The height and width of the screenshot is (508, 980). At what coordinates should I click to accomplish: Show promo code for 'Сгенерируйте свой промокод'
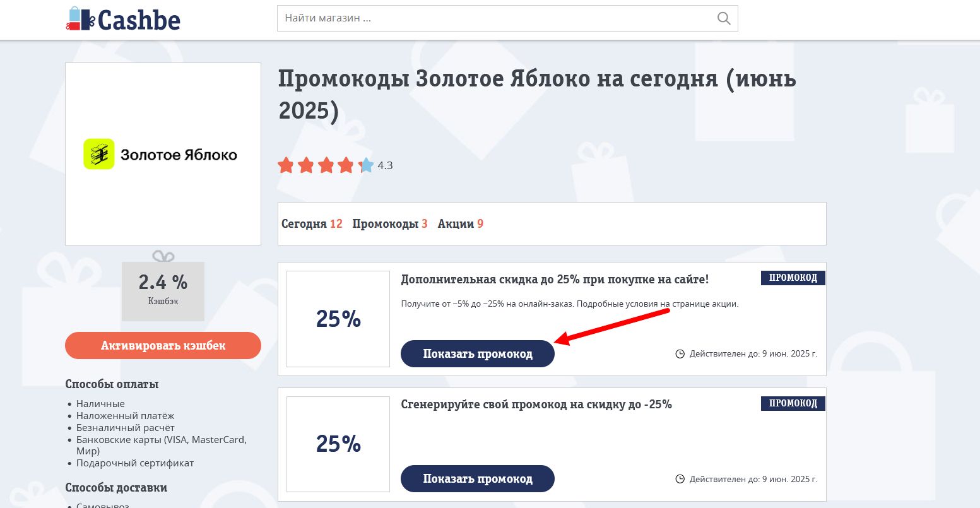[478, 479]
